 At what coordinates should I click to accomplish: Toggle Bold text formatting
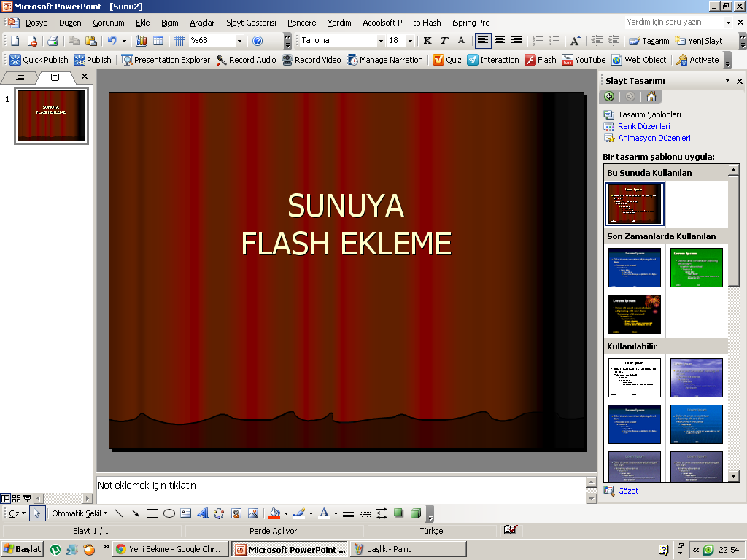tap(427, 41)
